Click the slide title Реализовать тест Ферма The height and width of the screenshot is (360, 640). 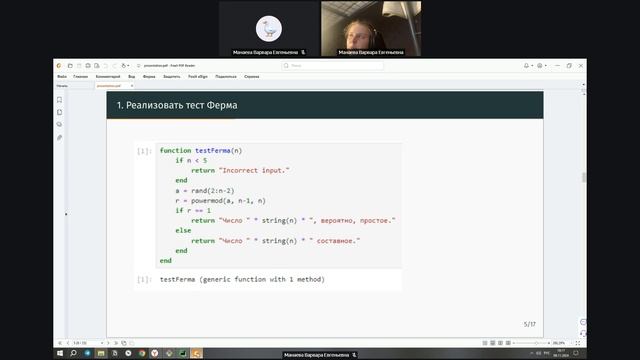177,105
